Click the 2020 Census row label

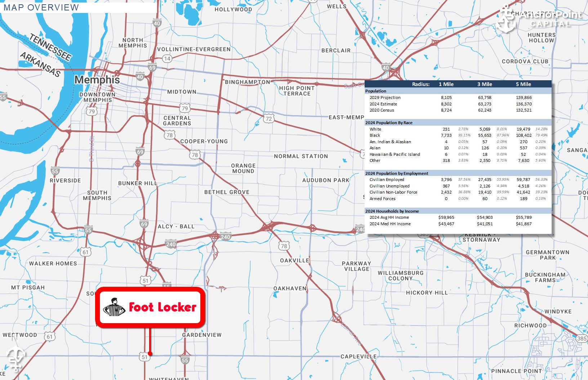382,110
